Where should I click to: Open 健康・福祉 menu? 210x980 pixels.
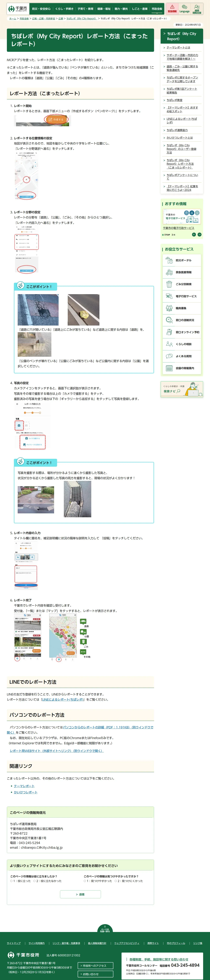point(104,9)
